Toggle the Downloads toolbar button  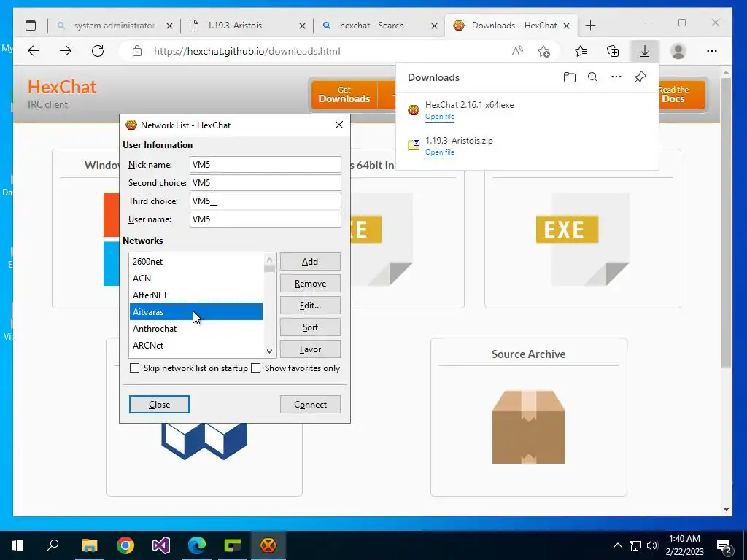645,51
